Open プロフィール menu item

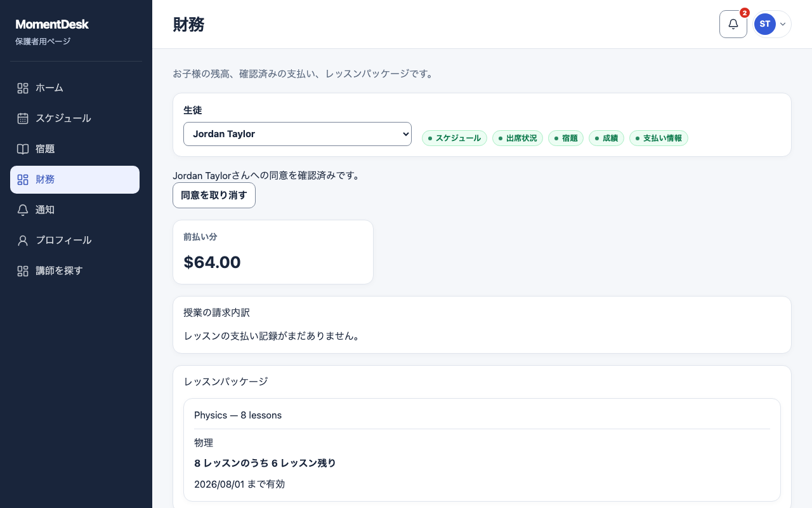pyautogui.click(x=75, y=241)
